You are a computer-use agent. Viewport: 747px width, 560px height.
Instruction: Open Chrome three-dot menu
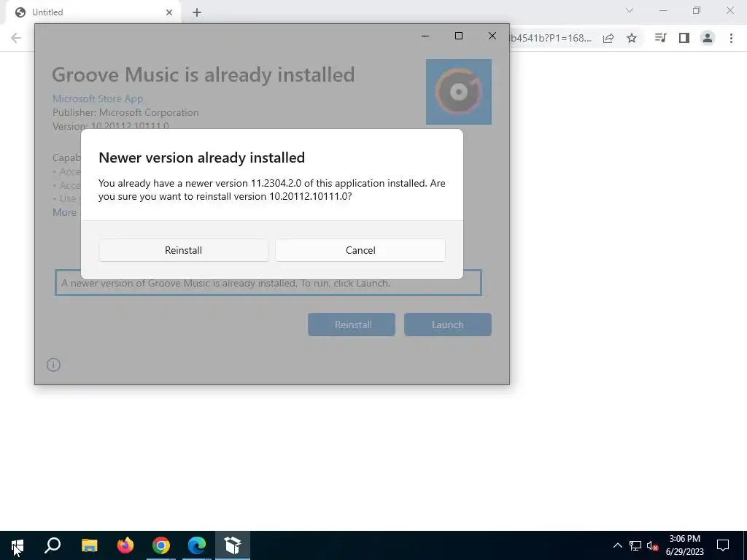pos(731,38)
